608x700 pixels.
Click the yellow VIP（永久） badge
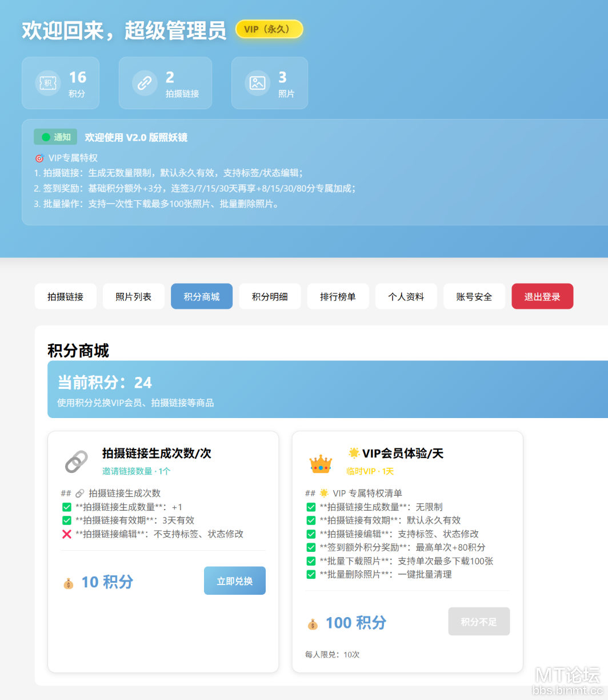[269, 29]
